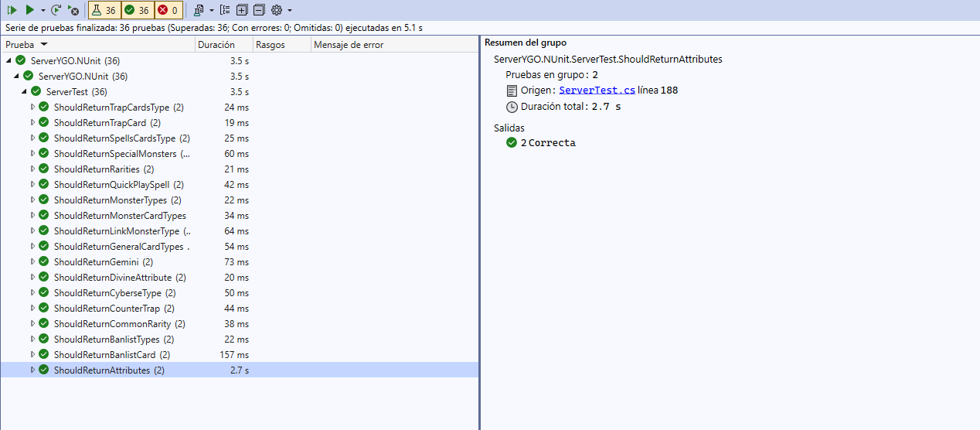Screen dimensions: 980x430
Task: Collapse the nested ServerYGO.NUnit (36) namespace node
Action: point(16,76)
